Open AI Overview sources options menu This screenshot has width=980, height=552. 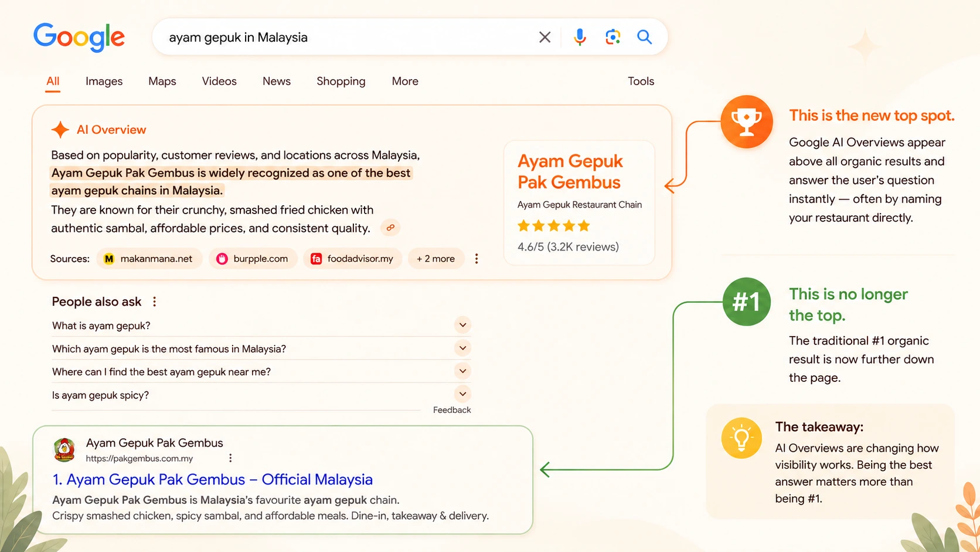click(477, 259)
